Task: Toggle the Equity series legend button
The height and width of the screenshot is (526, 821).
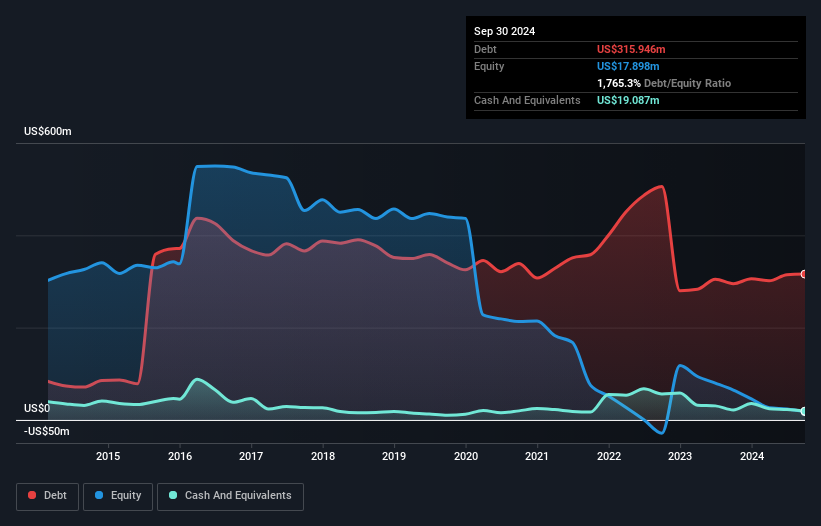Action: coord(118,496)
